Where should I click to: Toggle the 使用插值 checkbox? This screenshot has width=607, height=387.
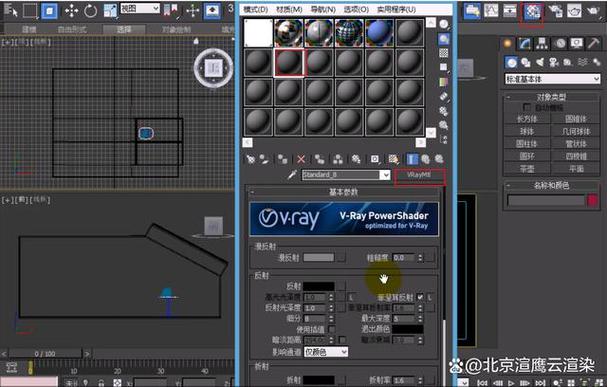332,329
